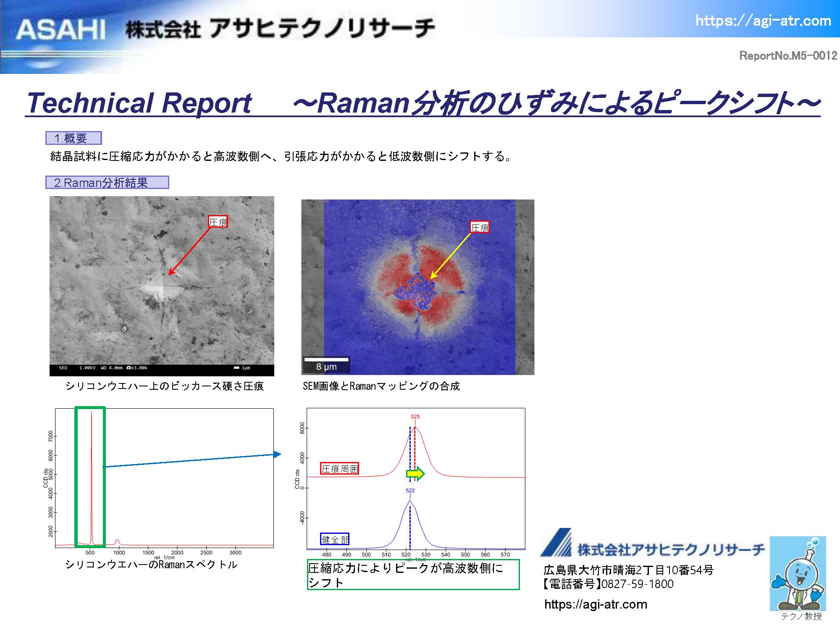
Task: Click the 圧痕 label on SEM image
Action: (x=218, y=222)
